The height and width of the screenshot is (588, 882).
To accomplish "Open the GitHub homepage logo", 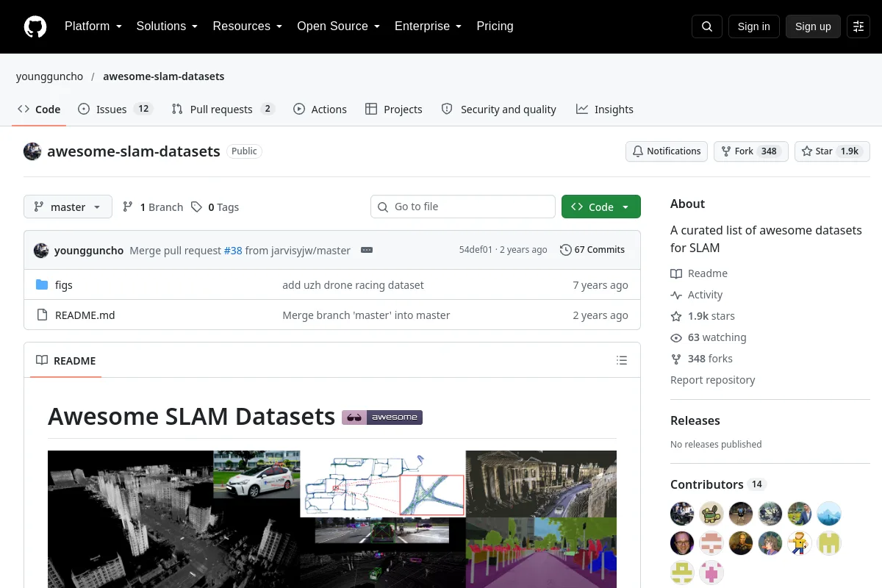I will 35,26.
